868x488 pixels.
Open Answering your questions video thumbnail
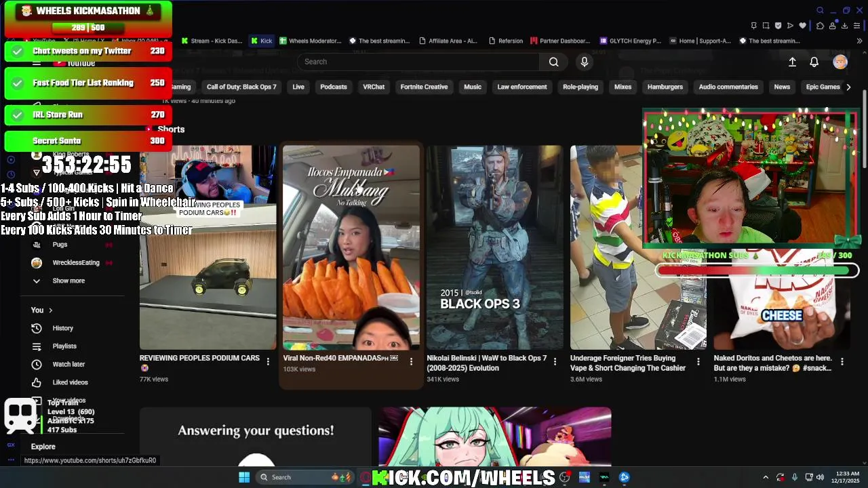pyautogui.click(x=256, y=437)
